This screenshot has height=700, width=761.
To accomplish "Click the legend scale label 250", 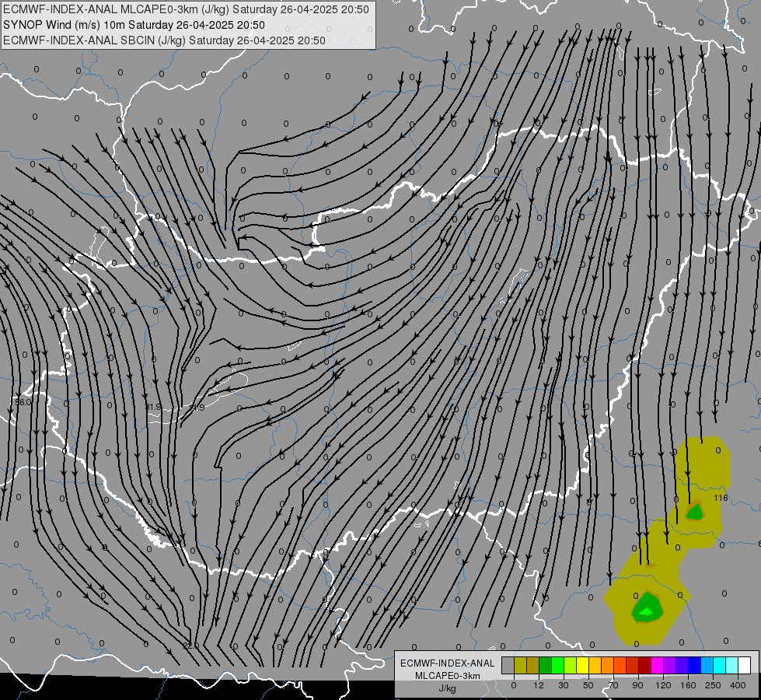I will [x=713, y=685].
